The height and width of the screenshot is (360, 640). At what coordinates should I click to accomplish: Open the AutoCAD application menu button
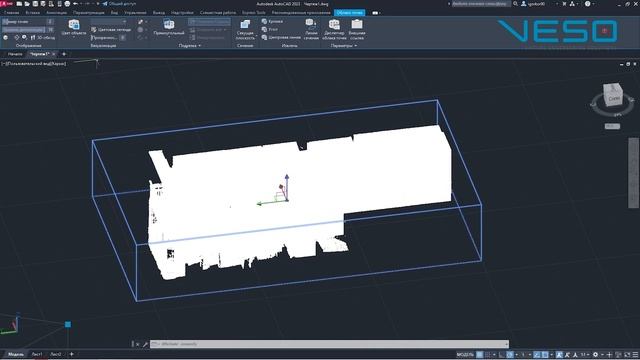[6, 4]
